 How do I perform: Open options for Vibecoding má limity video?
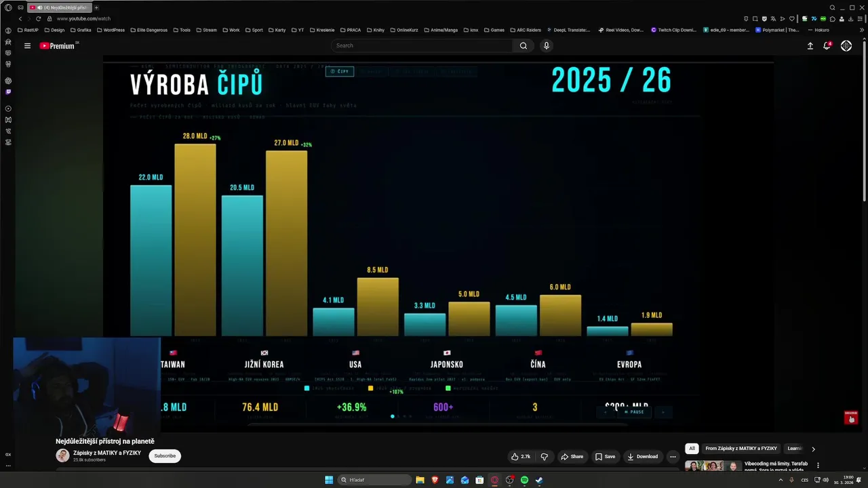click(818, 466)
